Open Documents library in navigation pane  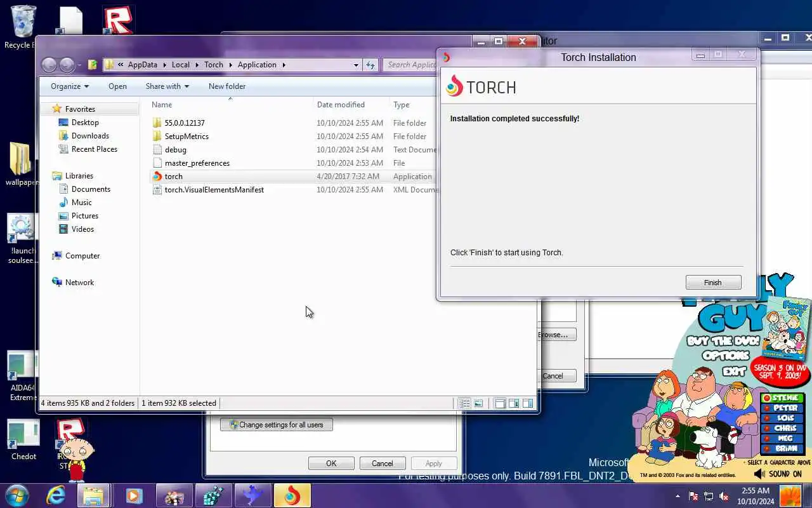pos(91,189)
